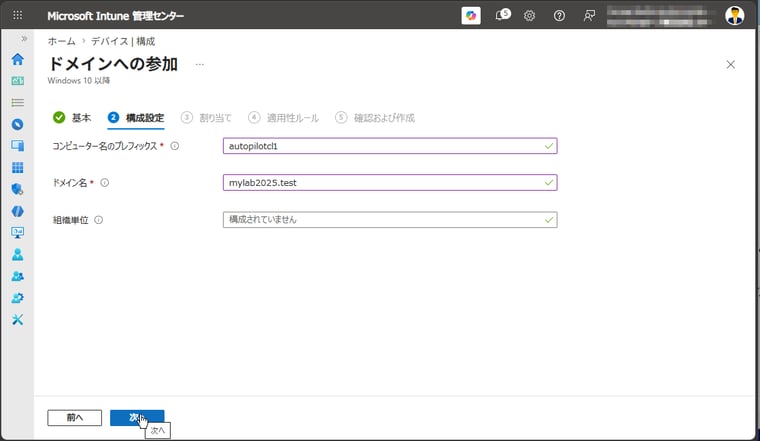Select the 構成設定 step tab
760x441 pixels.
(x=136, y=118)
